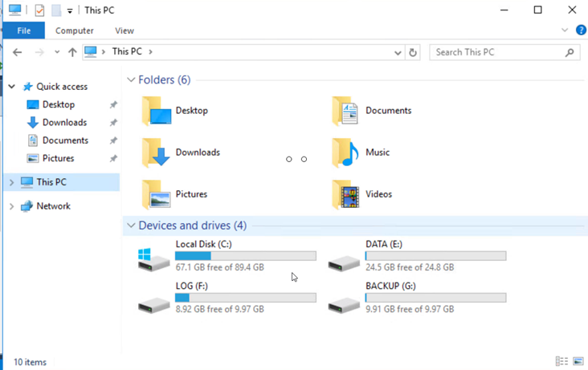Viewport: 588px width, 370px height.
Task: Expand the Network tree node
Action: pyautogui.click(x=11, y=206)
